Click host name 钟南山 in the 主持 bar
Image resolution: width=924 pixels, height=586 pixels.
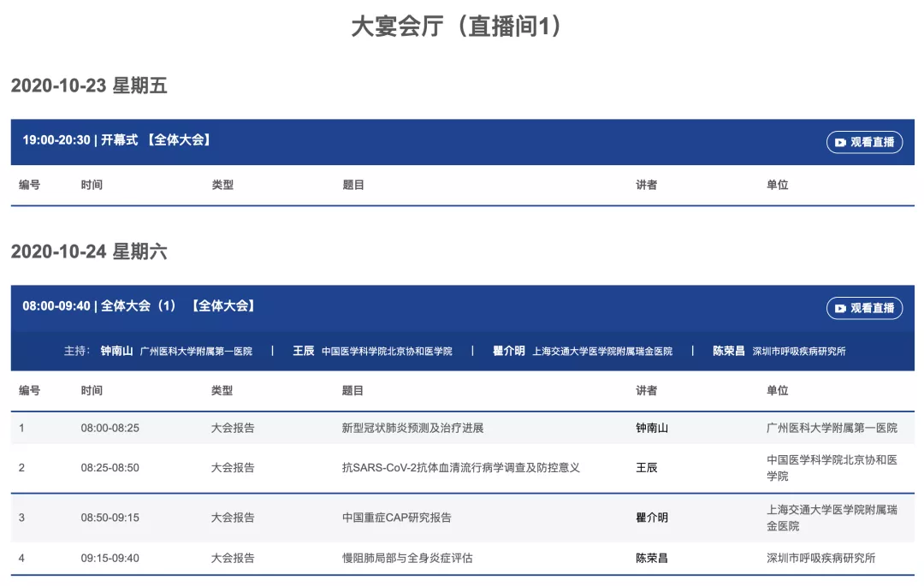point(116,351)
